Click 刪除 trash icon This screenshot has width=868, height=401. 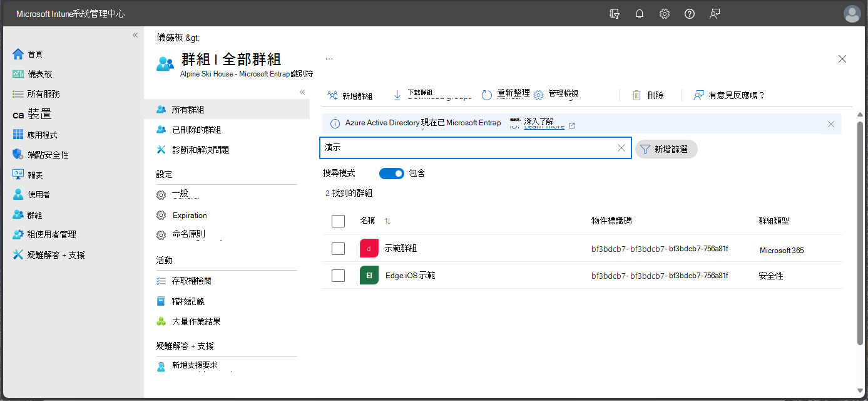coord(636,95)
